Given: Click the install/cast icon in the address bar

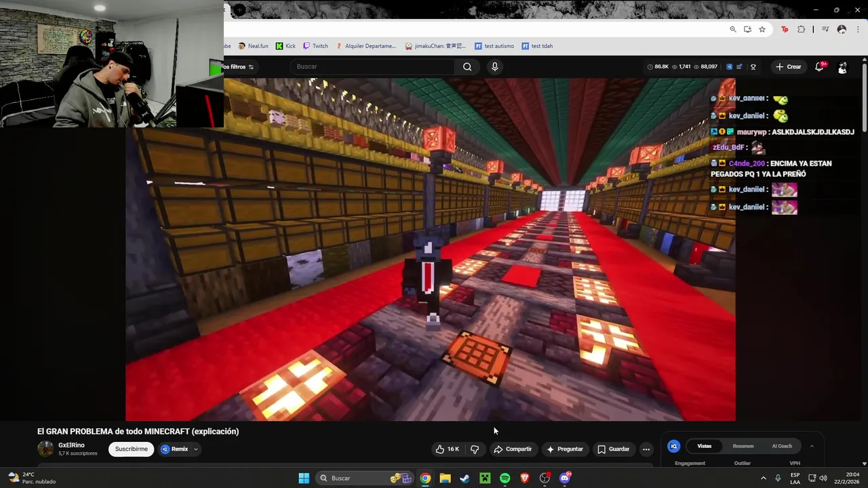Looking at the screenshot, I should [747, 29].
